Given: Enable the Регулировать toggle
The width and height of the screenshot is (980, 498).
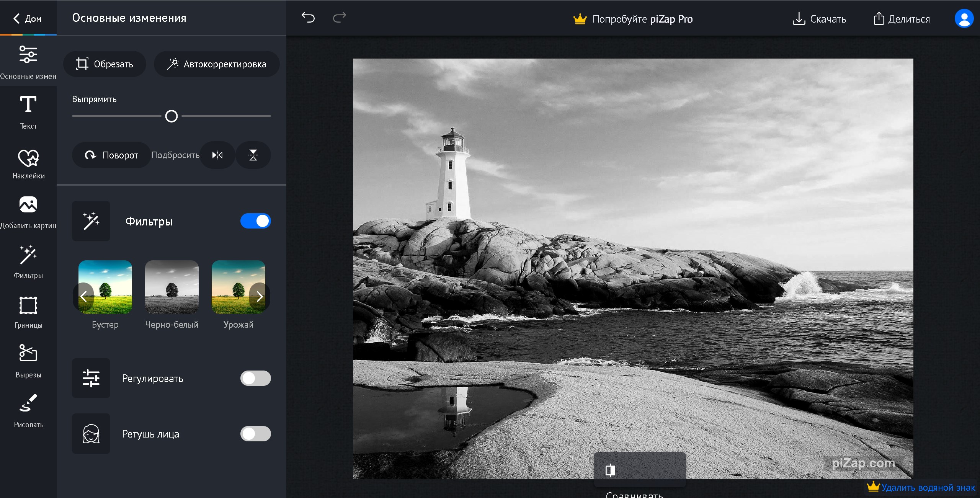Looking at the screenshot, I should coord(255,378).
